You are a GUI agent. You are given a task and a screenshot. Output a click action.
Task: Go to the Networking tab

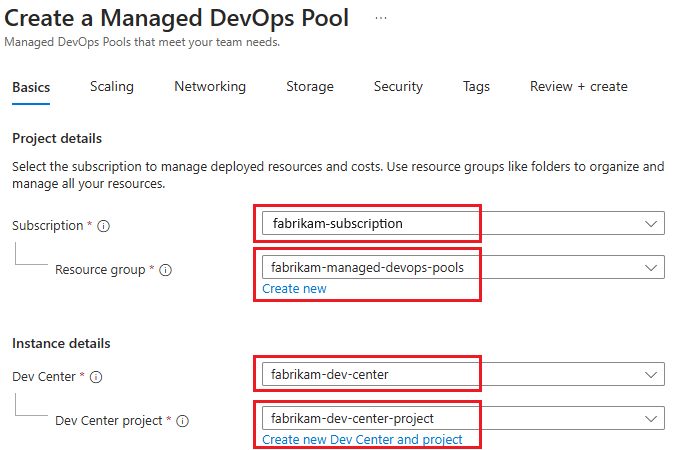pyautogui.click(x=210, y=87)
